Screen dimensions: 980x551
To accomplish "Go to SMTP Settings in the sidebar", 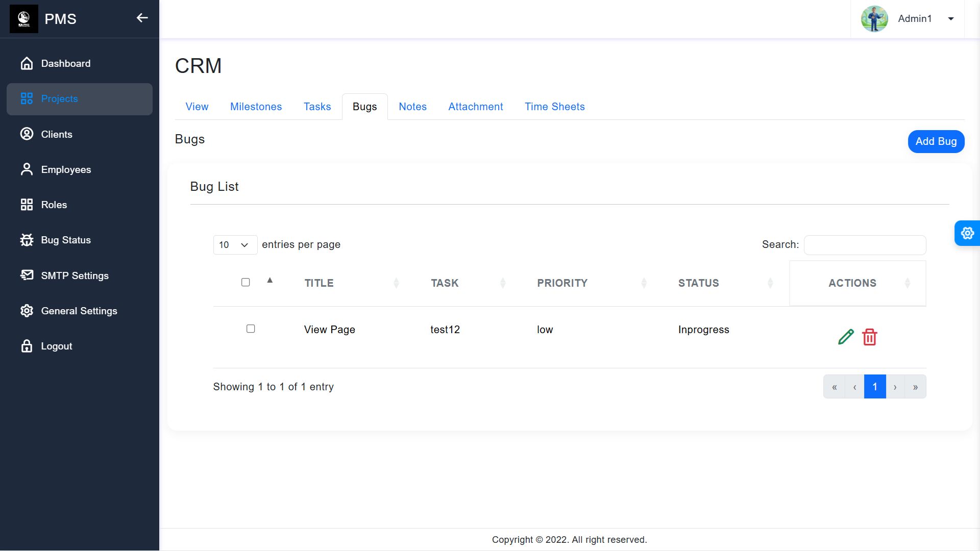I will (x=75, y=275).
